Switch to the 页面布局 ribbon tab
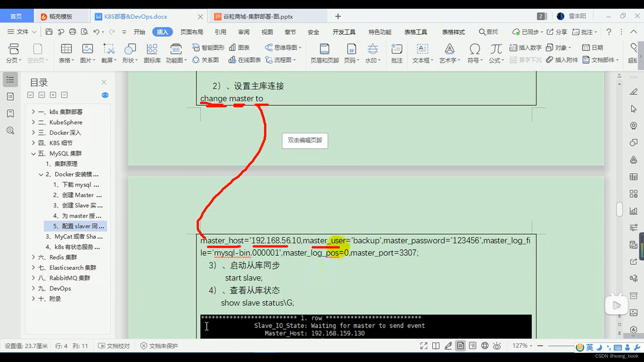644x362 pixels. (192, 32)
